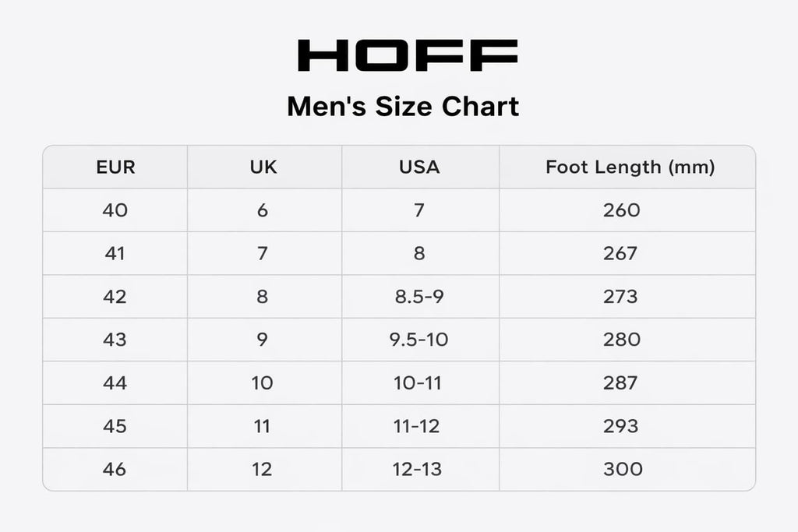
Task: Select EUR size 46 cell
Action: (x=115, y=469)
